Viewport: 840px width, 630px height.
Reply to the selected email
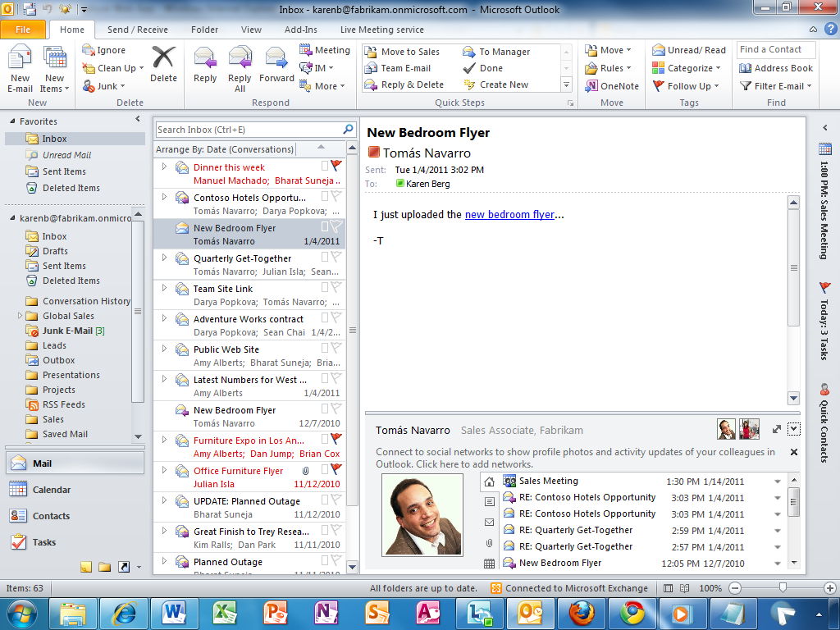click(x=204, y=64)
